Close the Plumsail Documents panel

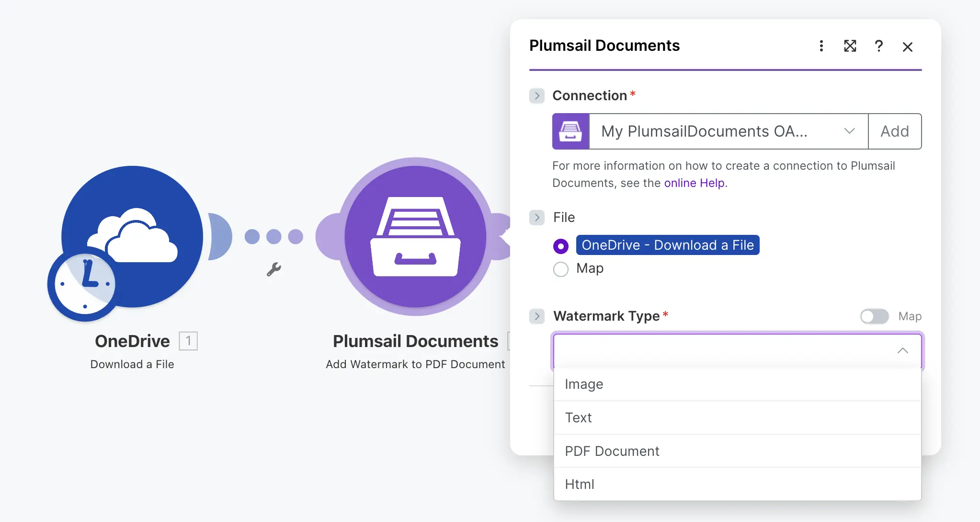coord(908,46)
